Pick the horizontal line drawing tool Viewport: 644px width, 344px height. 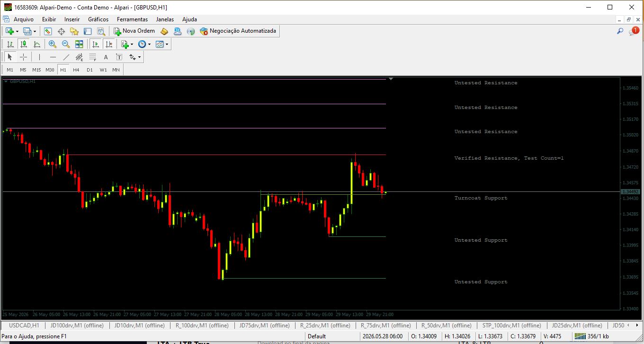click(x=53, y=57)
